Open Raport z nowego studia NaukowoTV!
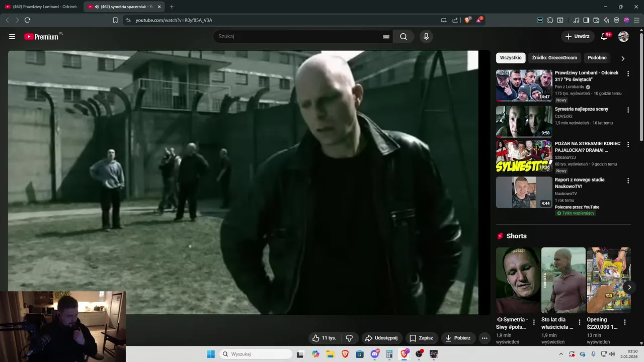The width and height of the screenshot is (644, 362). 580,183
